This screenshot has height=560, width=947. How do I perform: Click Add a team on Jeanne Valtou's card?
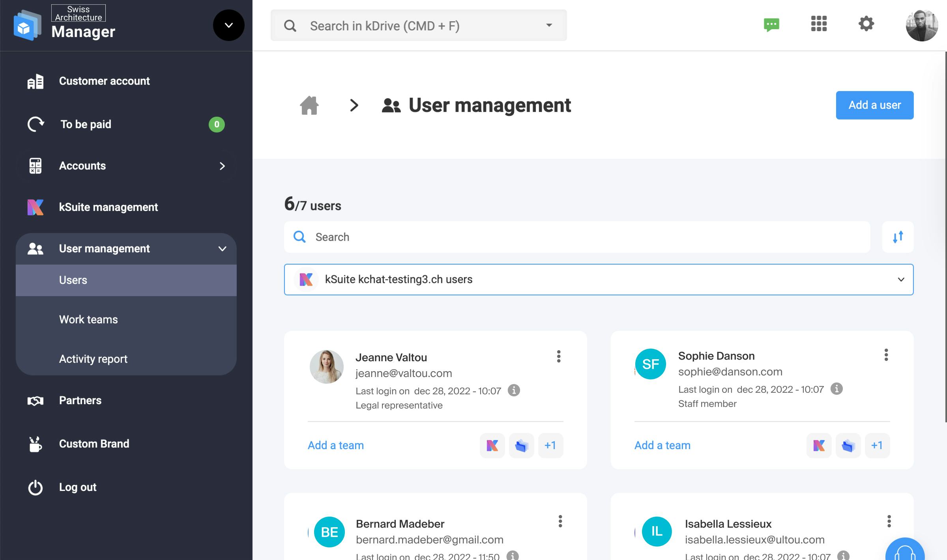[x=335, y=445]
